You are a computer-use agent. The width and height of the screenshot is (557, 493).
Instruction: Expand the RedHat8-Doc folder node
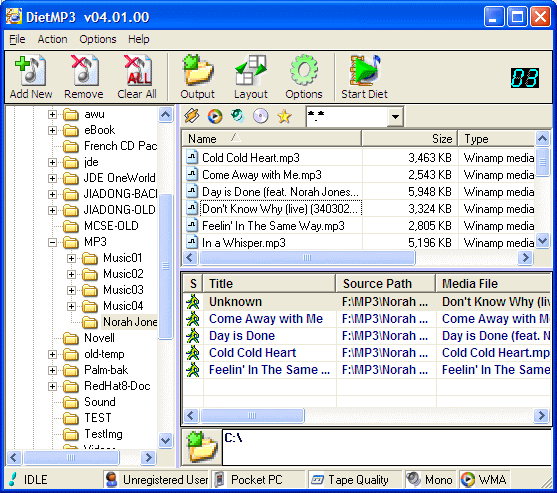coord(52,386)
